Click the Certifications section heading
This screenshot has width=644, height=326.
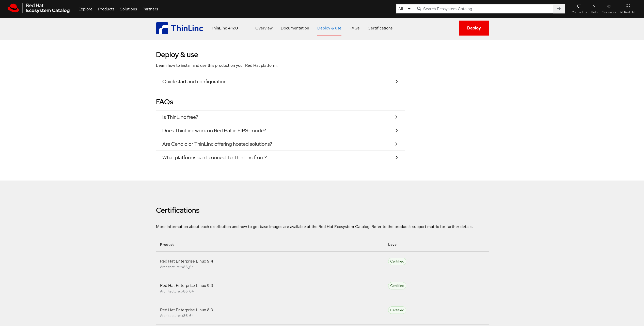point(178,210)
